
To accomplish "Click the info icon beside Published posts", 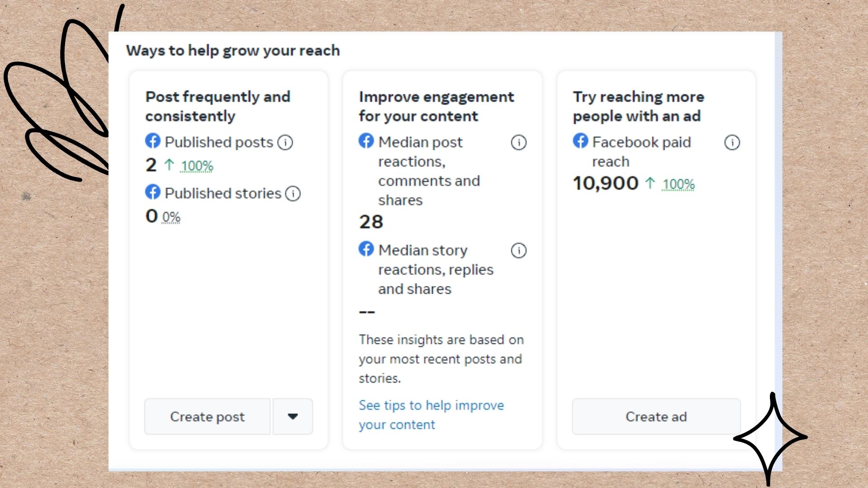I will (x=285, y=143).
